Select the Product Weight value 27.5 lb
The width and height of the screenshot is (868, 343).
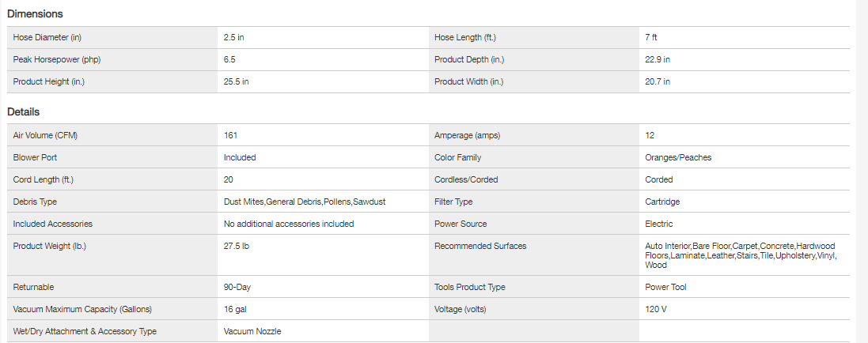point(237,246)
